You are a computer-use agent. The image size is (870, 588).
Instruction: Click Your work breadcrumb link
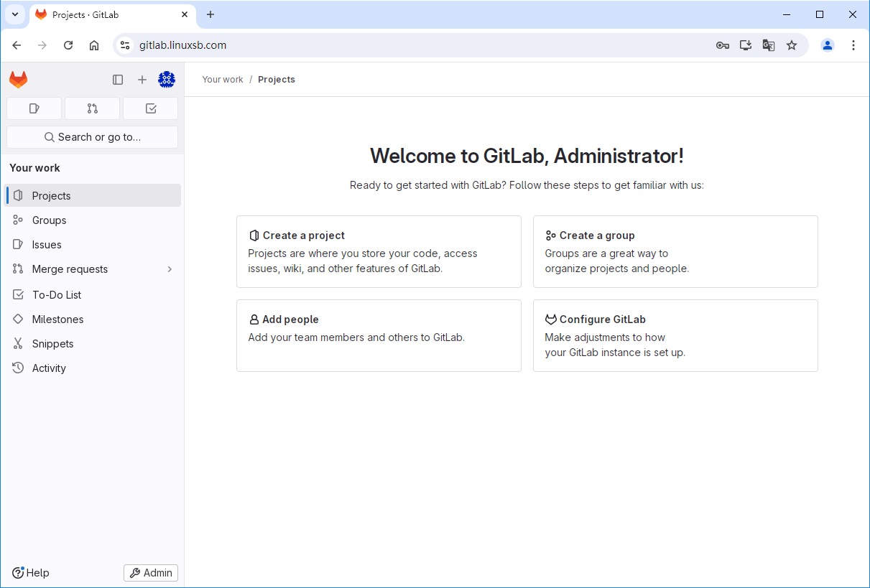click(x=223, y=80)
